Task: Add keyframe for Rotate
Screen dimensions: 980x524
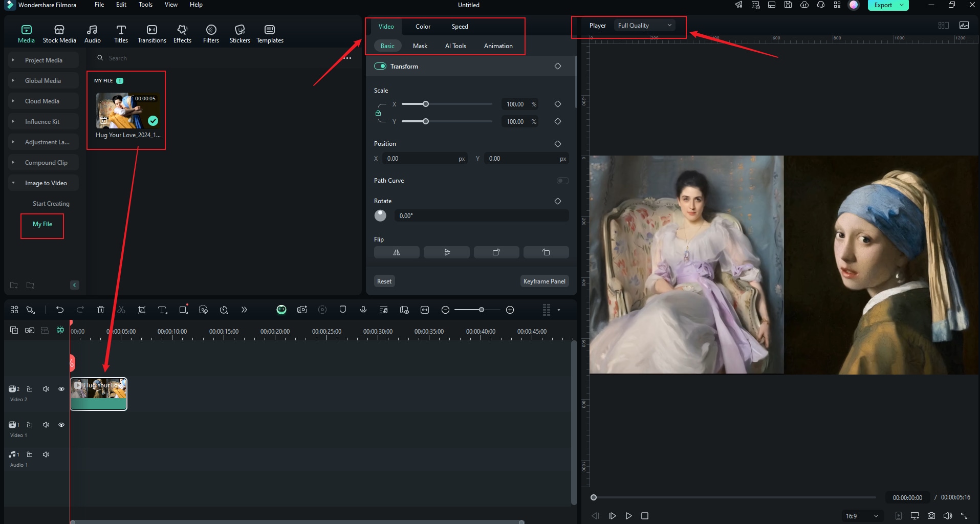Action: 558,201
